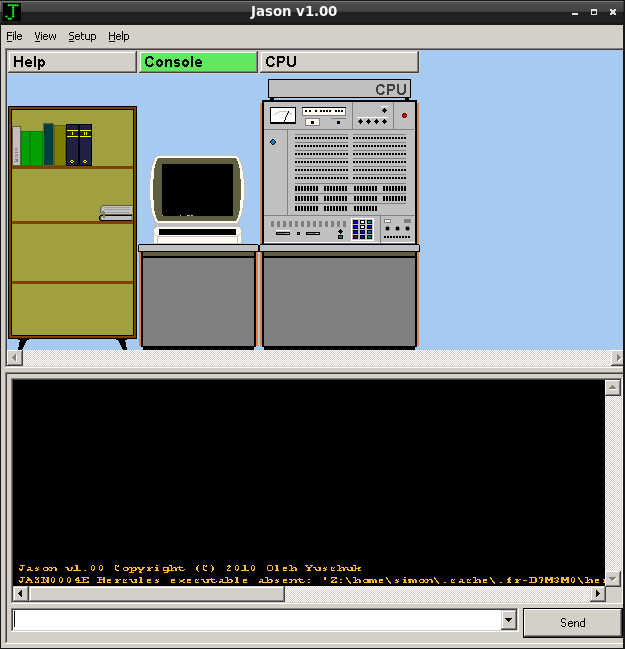The image size is (625, 649).
Task: Click console log scroll right arrow
Action: [597, 594]
